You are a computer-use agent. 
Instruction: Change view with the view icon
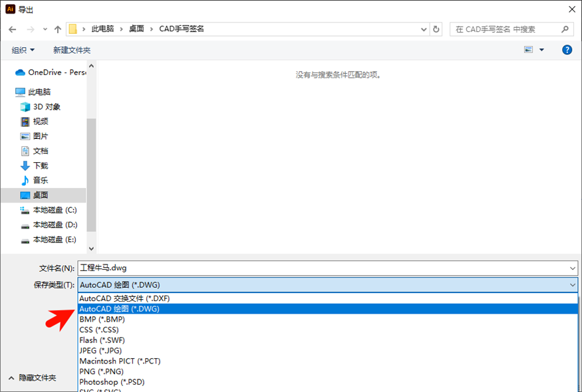point(529,50)
